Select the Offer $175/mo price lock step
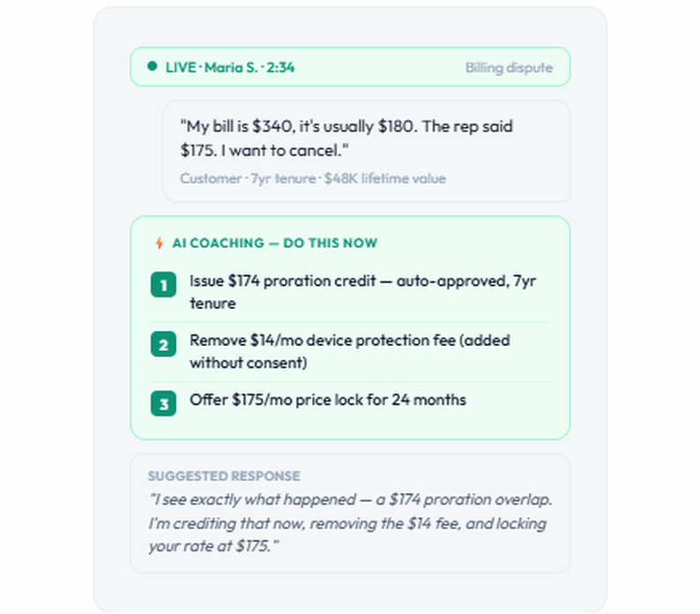 point(327,400)
